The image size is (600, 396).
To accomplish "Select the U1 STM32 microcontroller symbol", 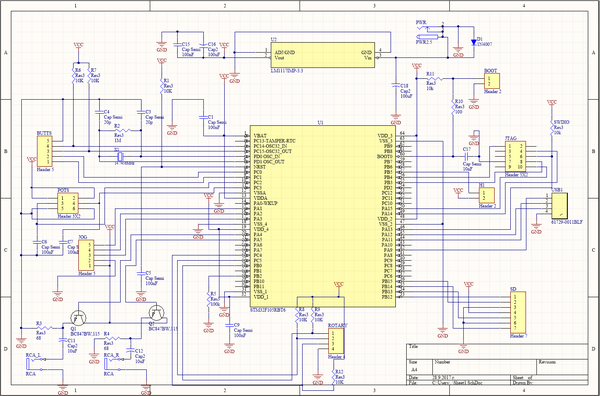I will [323, 216].
